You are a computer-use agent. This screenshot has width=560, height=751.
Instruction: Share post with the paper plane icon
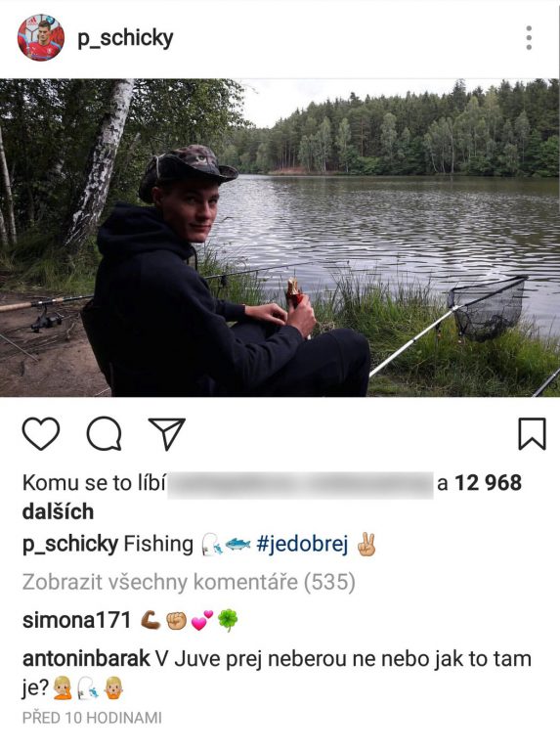[166, 434]
